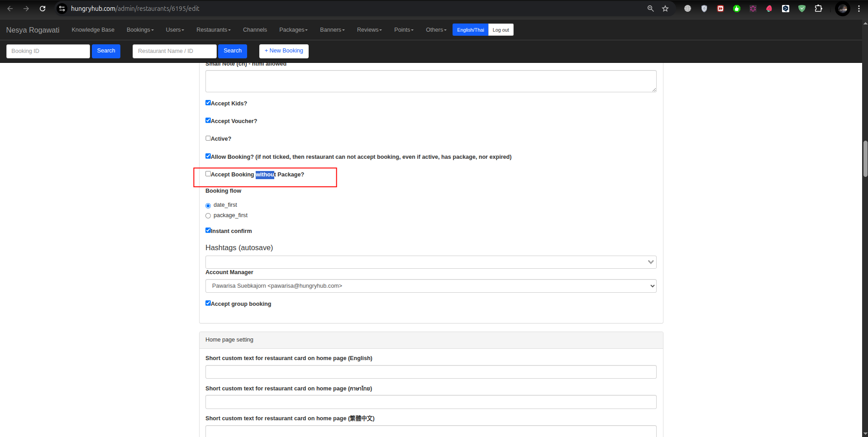
Task: Click the browser back arrow
Action: coord(10,9)
